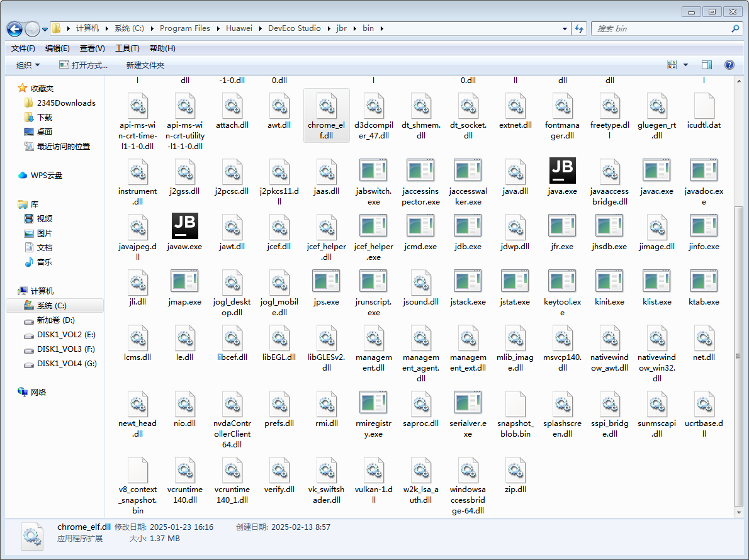Click the scrollbar down arrow
This screenshot has height=560, width=749.
coord(738,512)
